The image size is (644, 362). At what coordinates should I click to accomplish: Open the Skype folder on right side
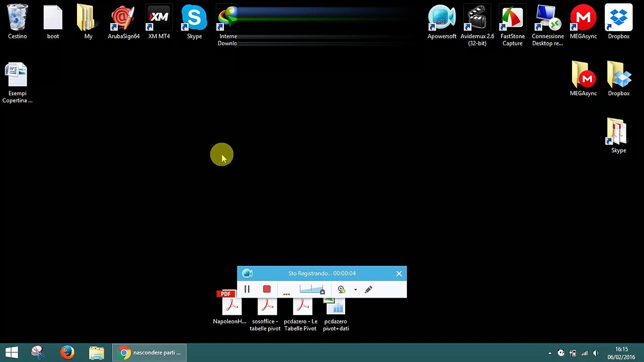(618, 136)
